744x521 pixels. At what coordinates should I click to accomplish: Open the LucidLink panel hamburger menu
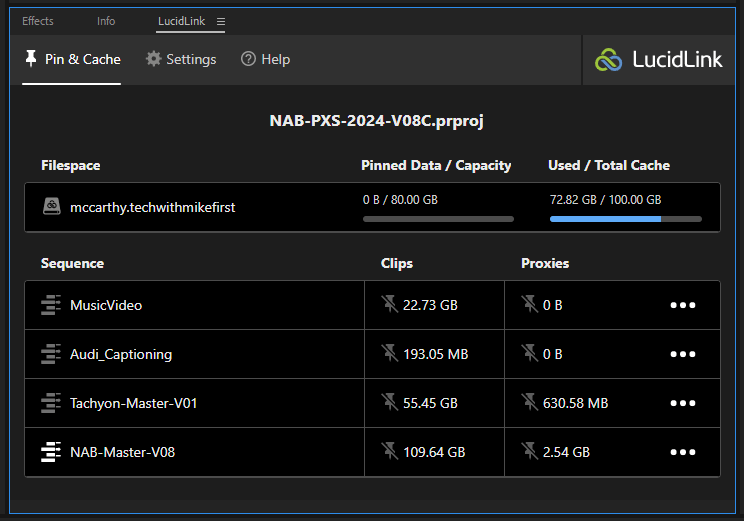221,21
